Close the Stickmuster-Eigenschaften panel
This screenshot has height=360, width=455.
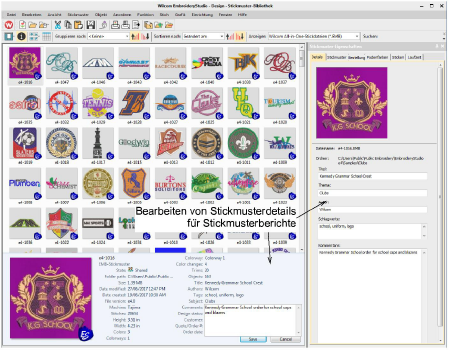click(442, 46)
